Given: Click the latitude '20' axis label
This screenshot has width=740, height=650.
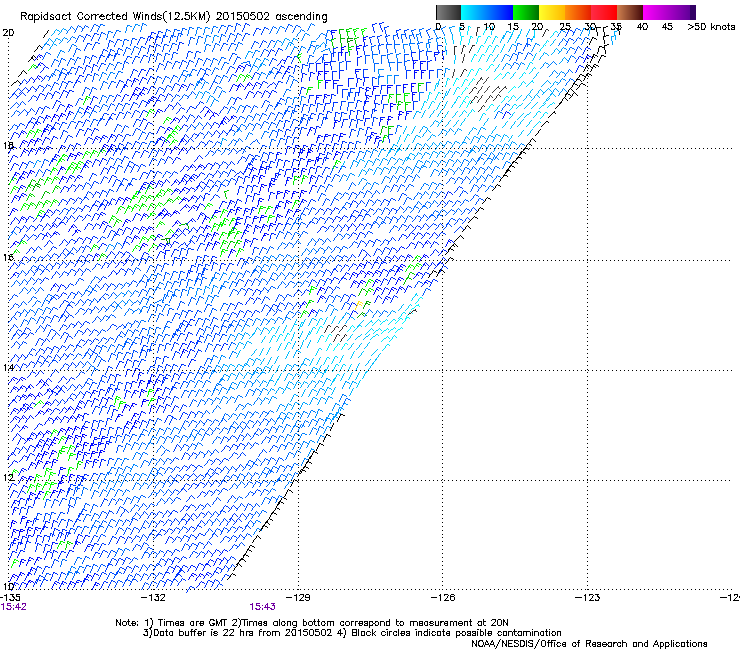Looking at the screenshot, I should point(8,33).
